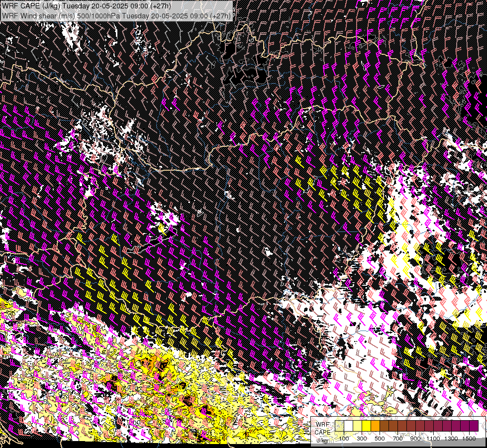Image resolution: width=487 pixels, height=448 pixels.
Task: Click the J/kg unit label in legend
Action: (x=322, y=441)
